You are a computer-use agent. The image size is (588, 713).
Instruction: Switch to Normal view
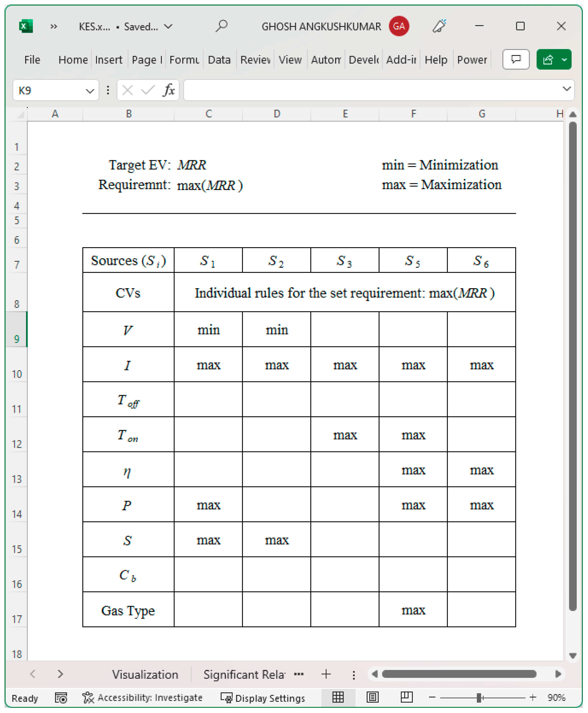tap(338, 697)
